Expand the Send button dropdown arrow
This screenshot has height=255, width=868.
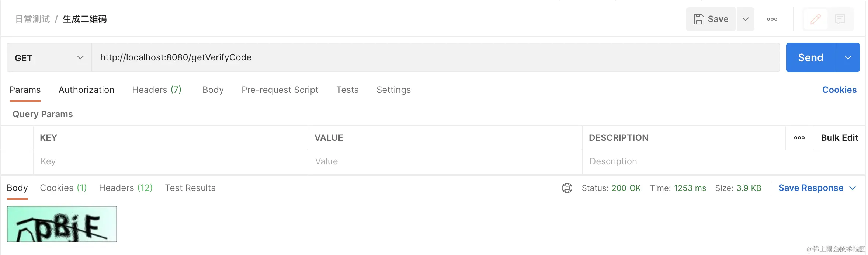848,57
